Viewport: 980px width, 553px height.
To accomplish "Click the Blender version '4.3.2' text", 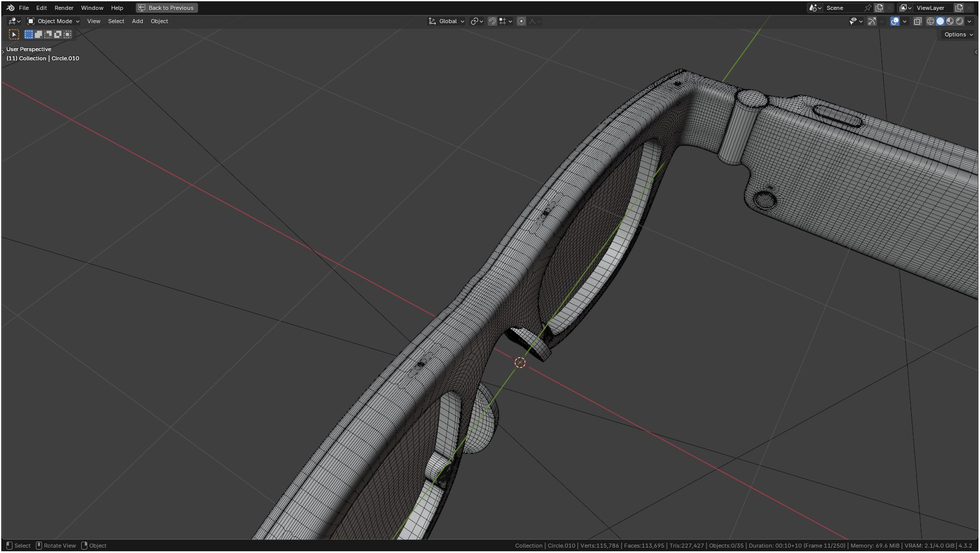I will point(966,546).
